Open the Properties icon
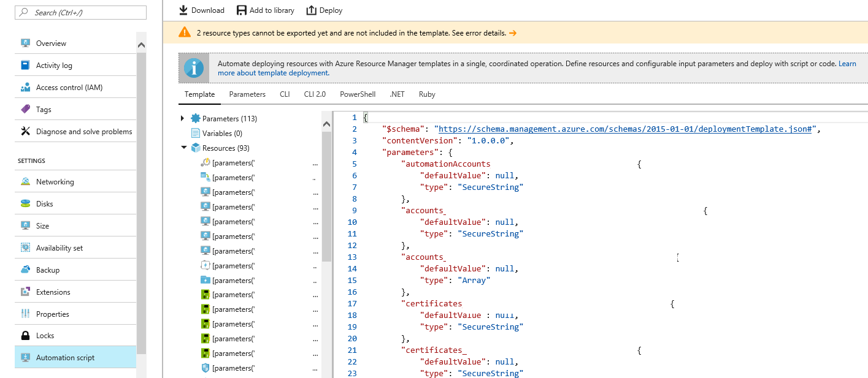The width and height of the screenshot is (868, 378). pos(25,314)
